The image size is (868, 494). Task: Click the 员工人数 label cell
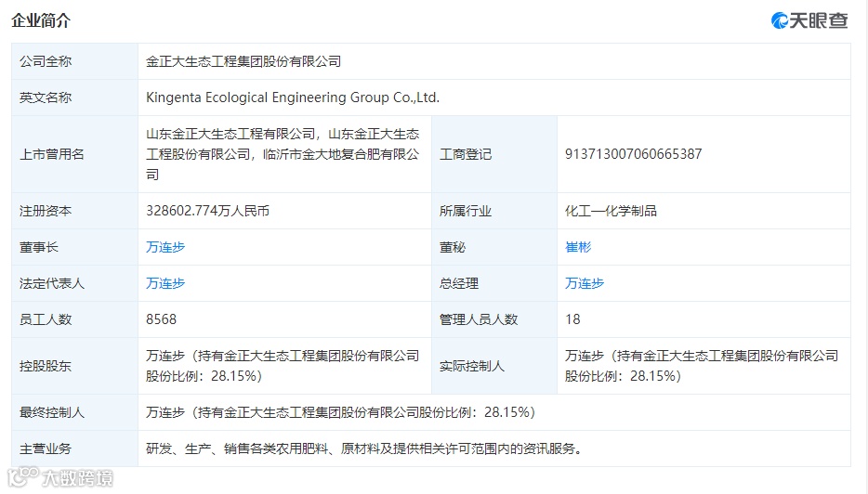point(74,319)
